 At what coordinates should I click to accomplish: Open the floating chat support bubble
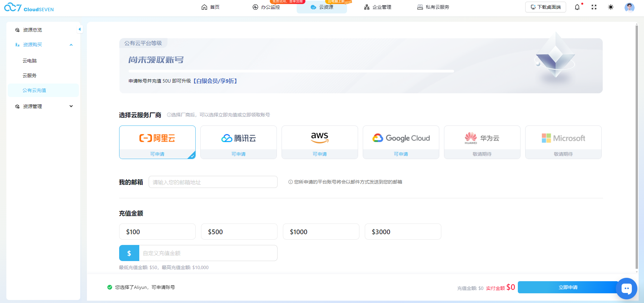626,288
